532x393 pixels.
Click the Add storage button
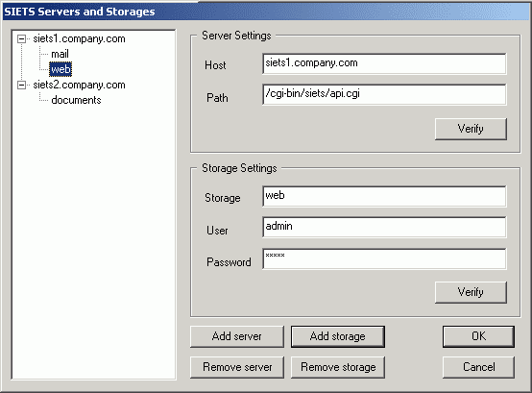(338, 336)
